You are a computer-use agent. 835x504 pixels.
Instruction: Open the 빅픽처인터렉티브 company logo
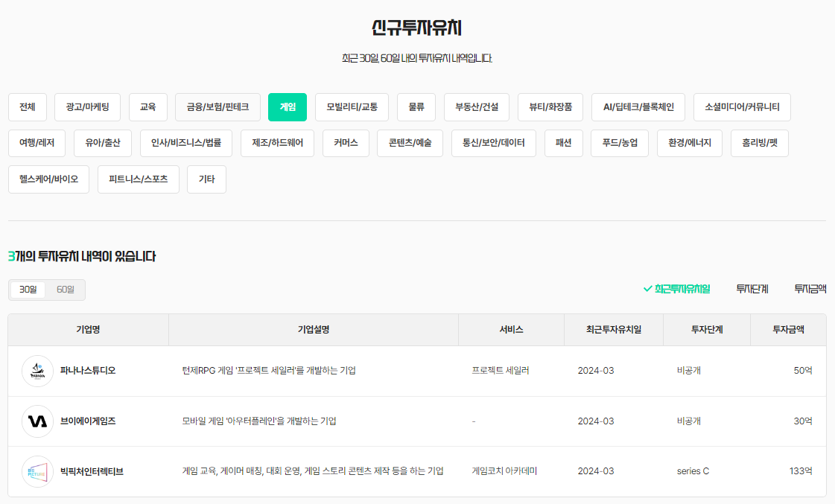click(x=37, y=471)
